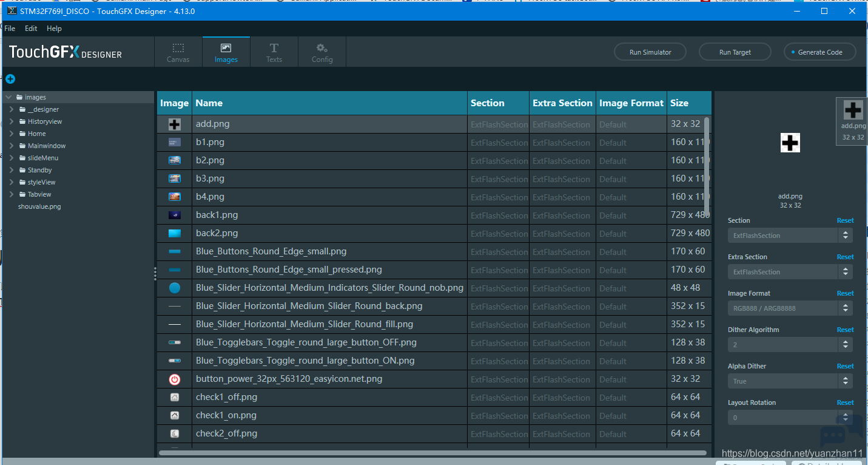
Task: Select the b4.png thumbnail icon
Action: [175, 197]
